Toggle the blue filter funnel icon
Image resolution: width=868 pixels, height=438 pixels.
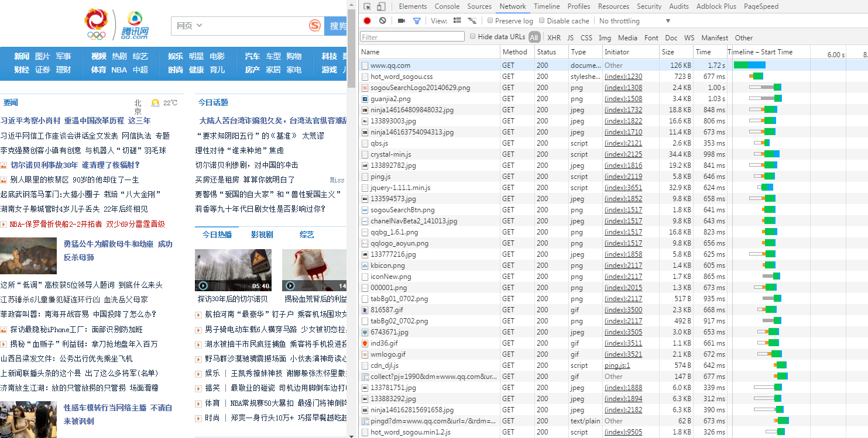point(417,20)
